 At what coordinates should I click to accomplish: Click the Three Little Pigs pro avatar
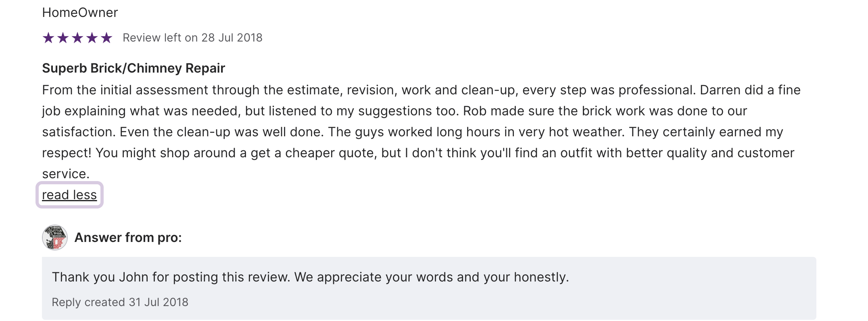pyautogui.click(x=54, y=238)
